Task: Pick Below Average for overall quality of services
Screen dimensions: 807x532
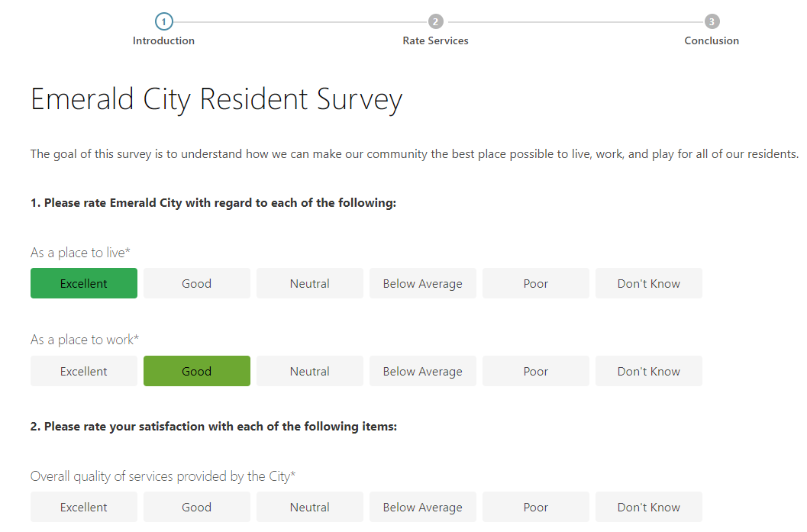Action: pos(423,508)
